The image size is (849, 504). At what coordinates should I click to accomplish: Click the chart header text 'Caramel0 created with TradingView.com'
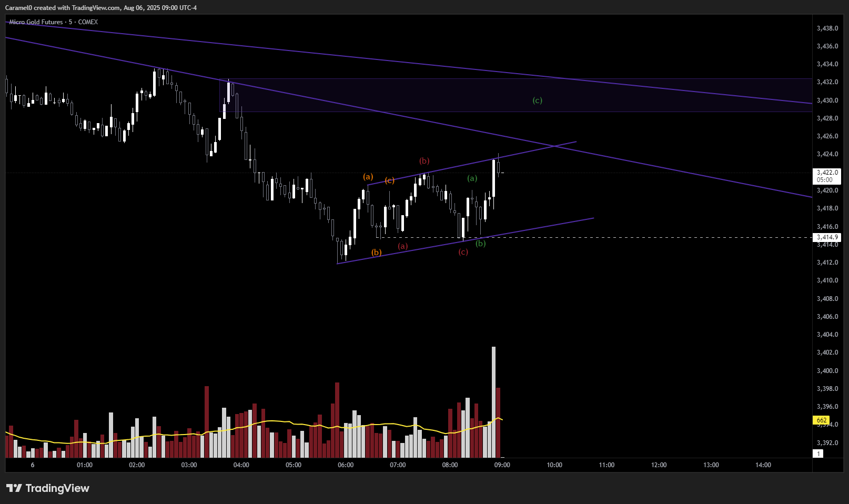pos(63,7)
